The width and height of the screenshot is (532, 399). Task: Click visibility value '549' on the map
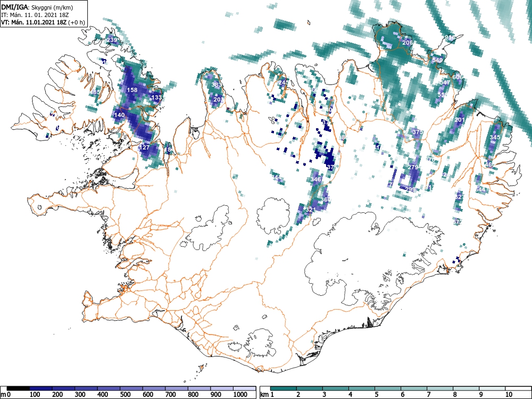coord(437,60)
